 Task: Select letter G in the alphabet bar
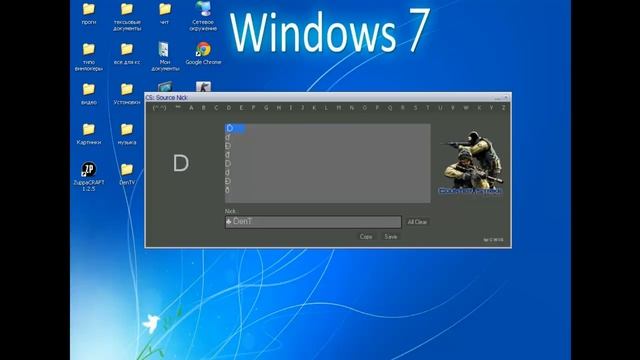266,108
